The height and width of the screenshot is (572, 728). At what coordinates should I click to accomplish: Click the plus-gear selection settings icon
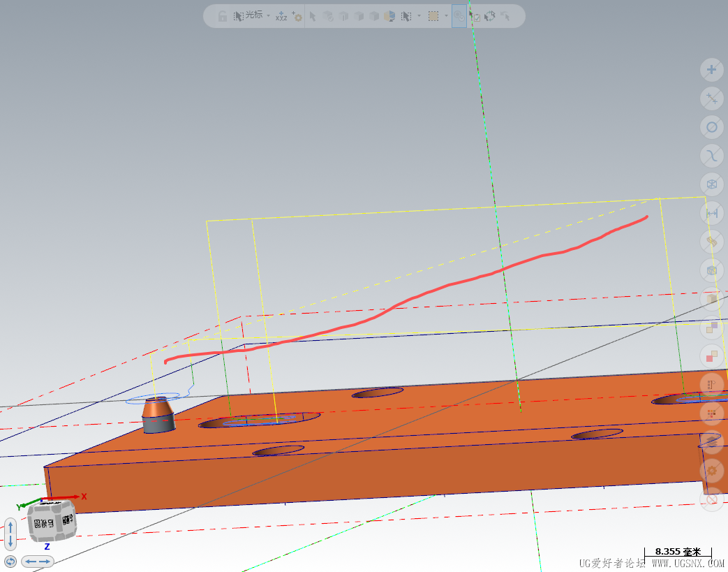tap(297, 16)
